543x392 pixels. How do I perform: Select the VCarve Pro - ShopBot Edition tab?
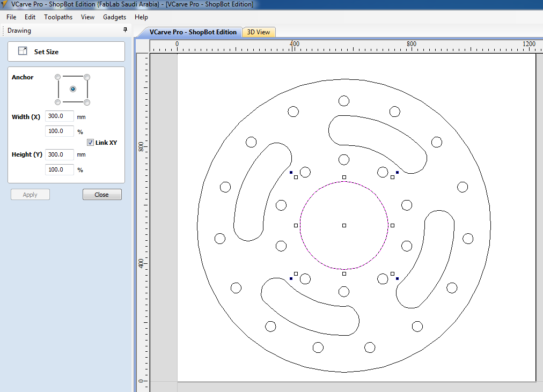coord(193,32)
